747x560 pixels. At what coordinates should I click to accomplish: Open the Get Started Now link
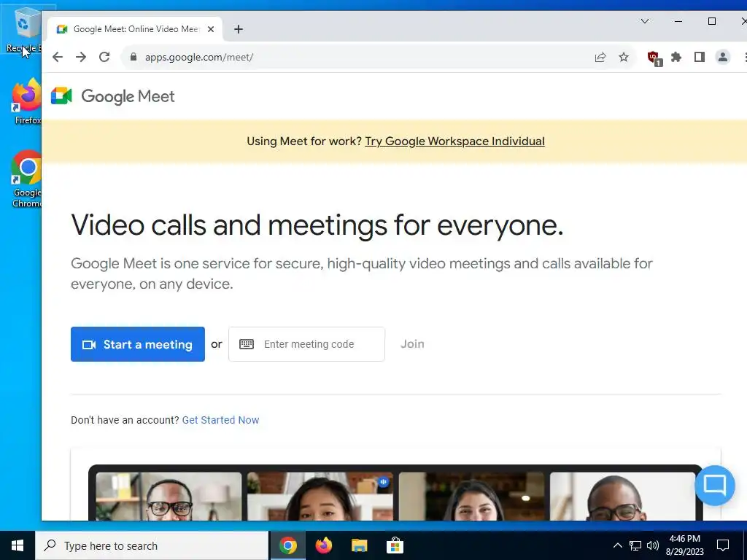220,420
